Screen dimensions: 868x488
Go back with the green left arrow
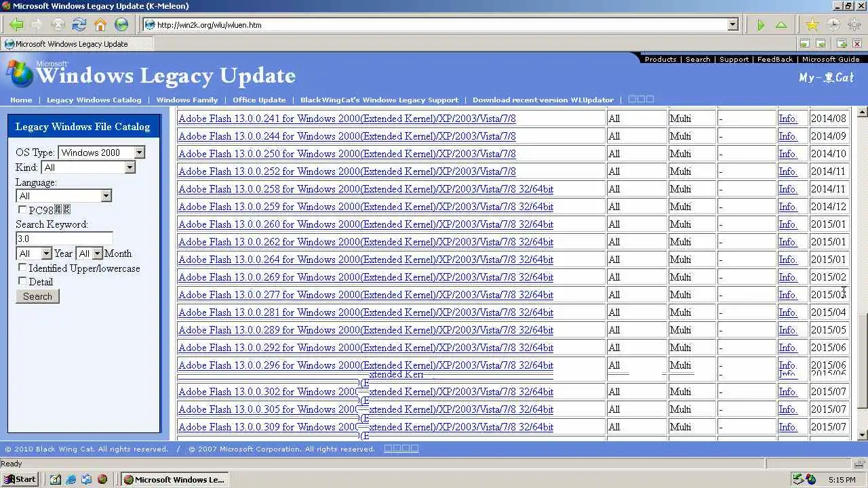pos(16,25)
